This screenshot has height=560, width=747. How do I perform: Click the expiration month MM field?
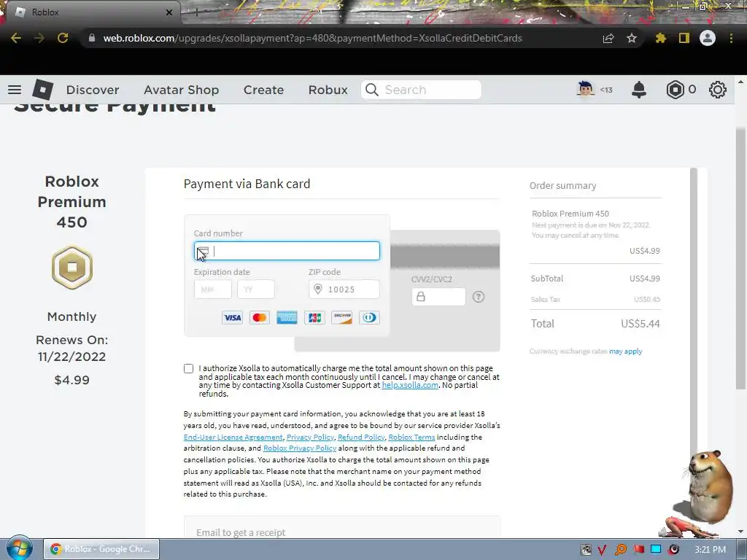(213, 289)
